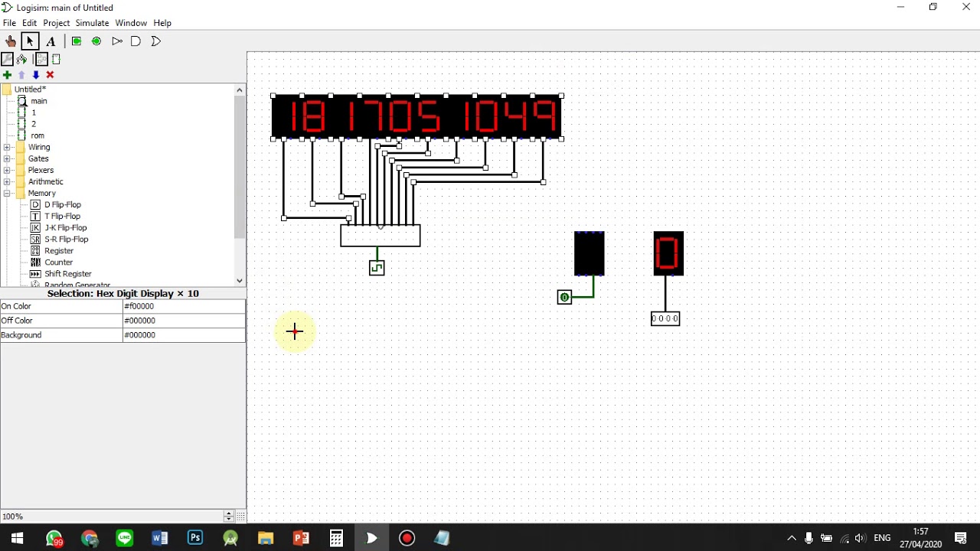Select the J-K Flip-Flop component
Image resolution: width=980 pixels, height=551 pixels.
(58, 227)
